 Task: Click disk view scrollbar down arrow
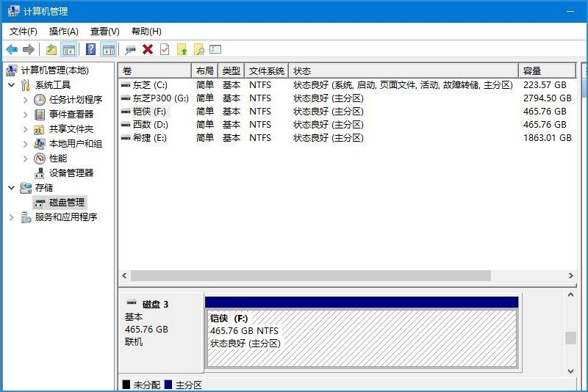pyautogui.click(x=571, y=371)
